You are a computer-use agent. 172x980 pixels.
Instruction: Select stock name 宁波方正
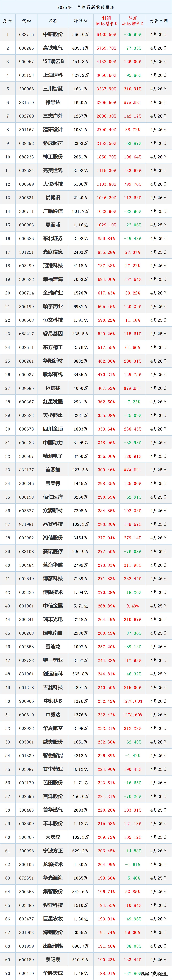(53, 851)
